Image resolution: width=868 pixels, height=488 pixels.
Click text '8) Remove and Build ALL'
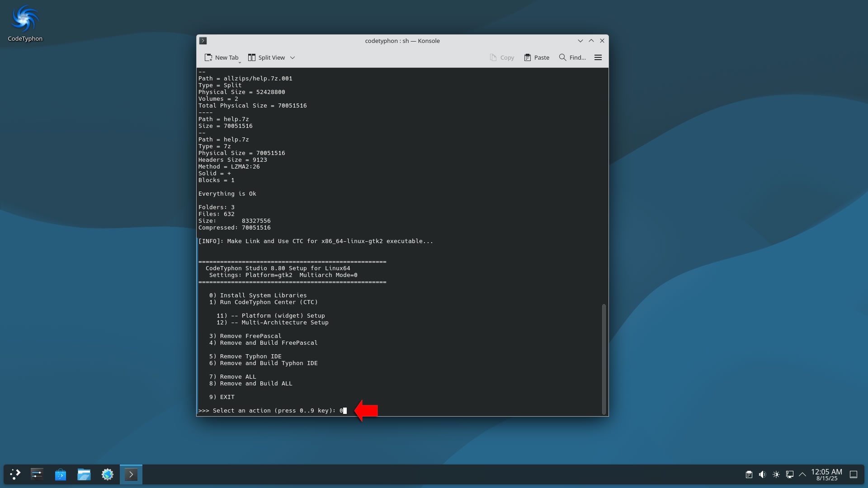[250, 384]
